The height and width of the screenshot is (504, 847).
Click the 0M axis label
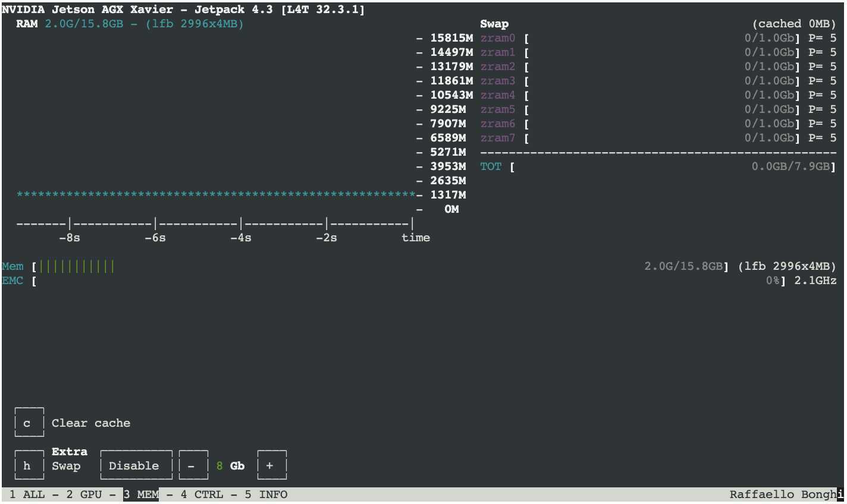pos(451,209)
